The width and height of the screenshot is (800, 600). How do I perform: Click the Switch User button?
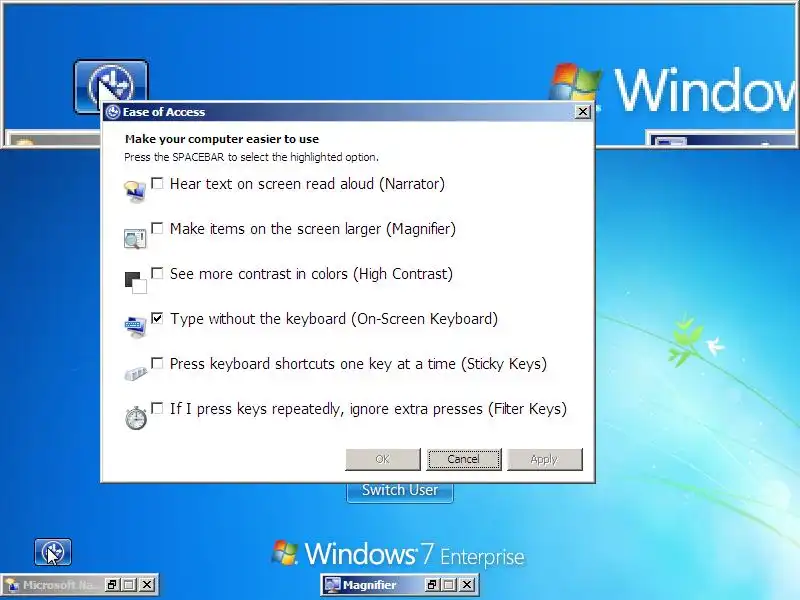[400, 490]
